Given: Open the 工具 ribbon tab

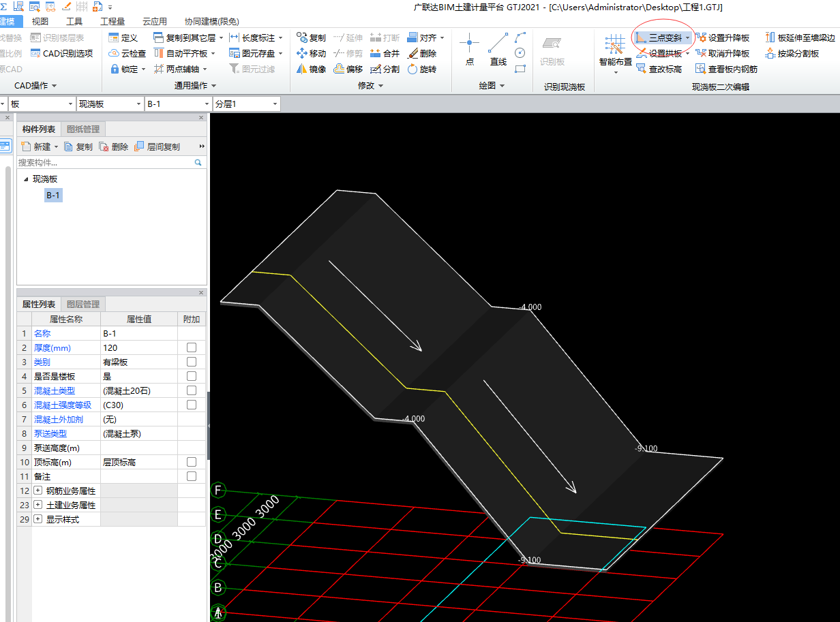Looking at the screenshot, I should coord(74,21).
